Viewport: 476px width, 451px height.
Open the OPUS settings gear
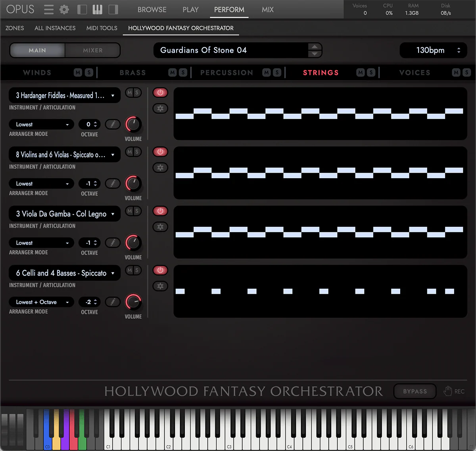(x=64, y=9)
